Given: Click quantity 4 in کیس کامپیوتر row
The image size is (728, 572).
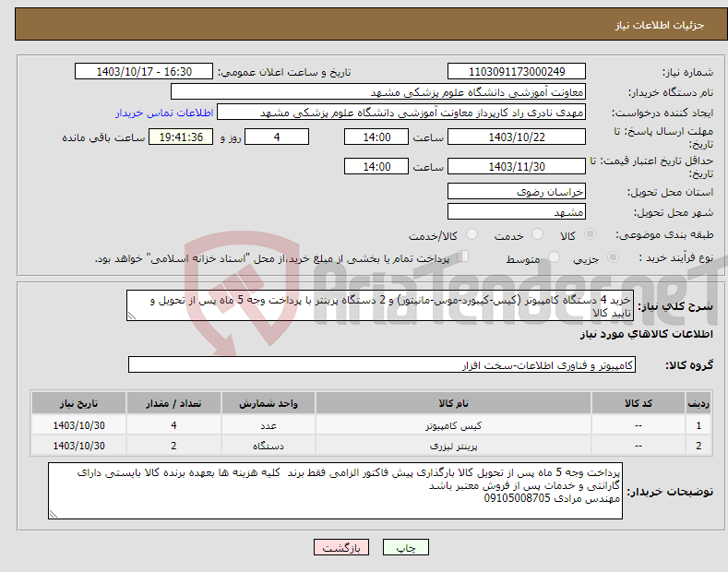Looking at the screenshot, I should coord(173,425).
